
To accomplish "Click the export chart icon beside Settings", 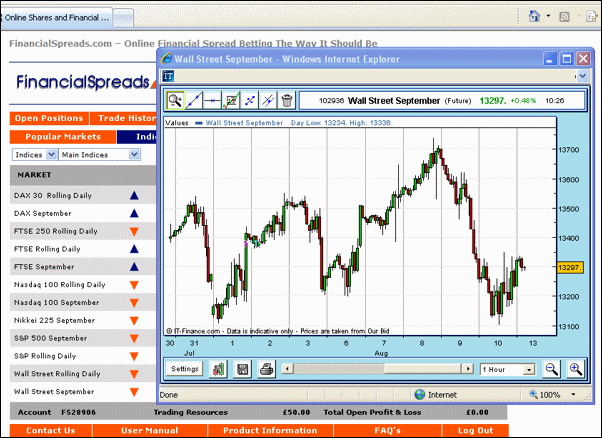I will [218, 369].
